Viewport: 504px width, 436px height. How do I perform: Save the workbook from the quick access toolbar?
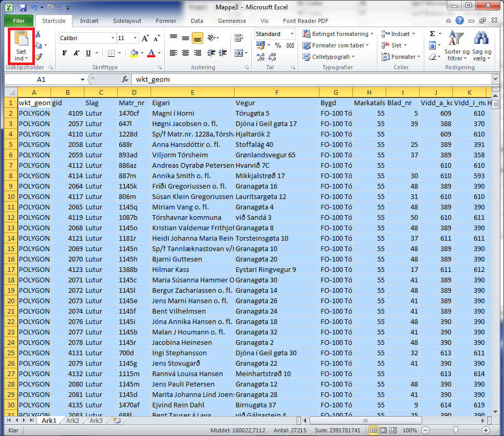pyautogui.click(x=23, y=7)
